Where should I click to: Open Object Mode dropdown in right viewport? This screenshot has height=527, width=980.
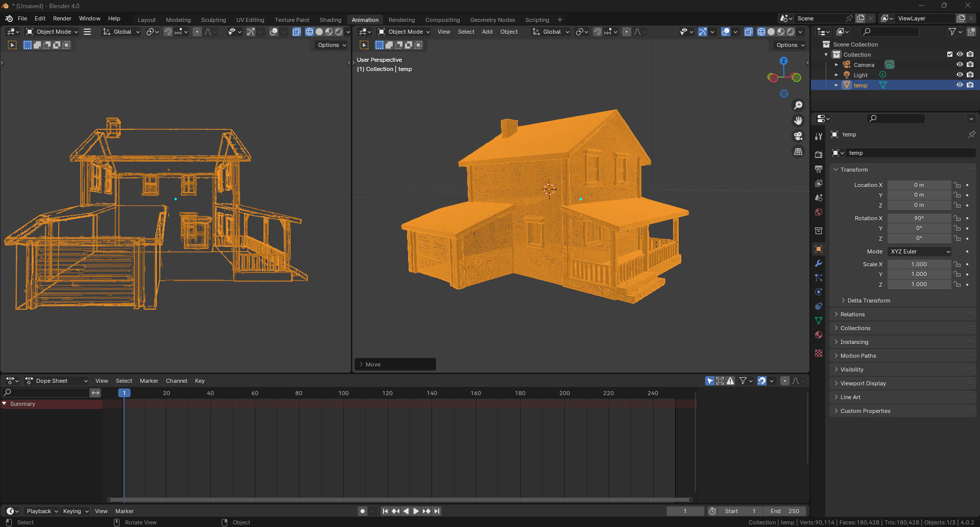pos(404,32)
